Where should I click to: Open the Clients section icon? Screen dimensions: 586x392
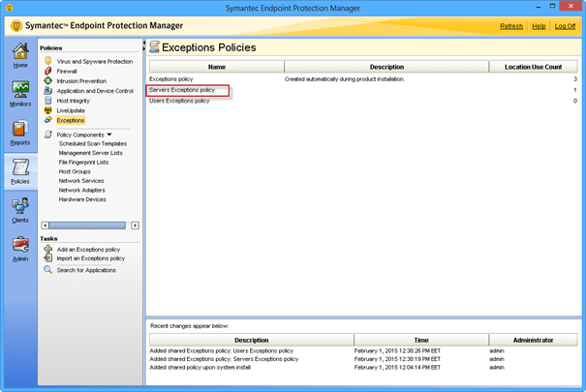pos(19,209)
